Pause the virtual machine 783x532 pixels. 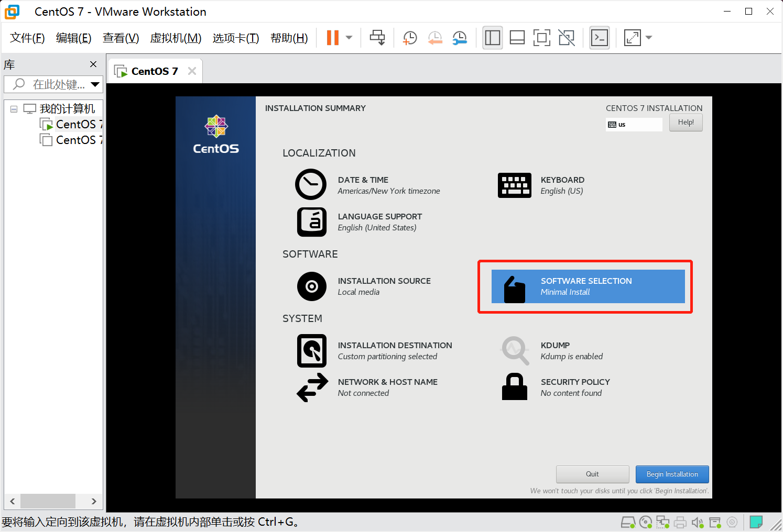pyautogui.click(x=333, y=38)
